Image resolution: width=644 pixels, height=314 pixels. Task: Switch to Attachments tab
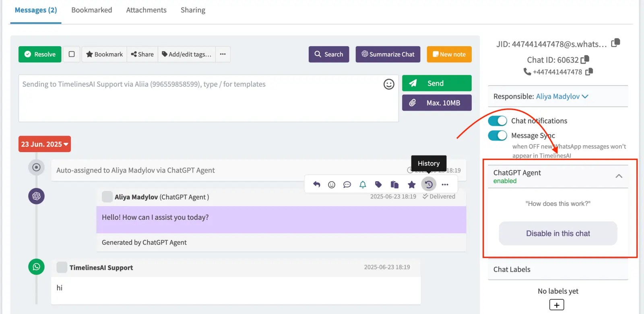coord(146,10)
